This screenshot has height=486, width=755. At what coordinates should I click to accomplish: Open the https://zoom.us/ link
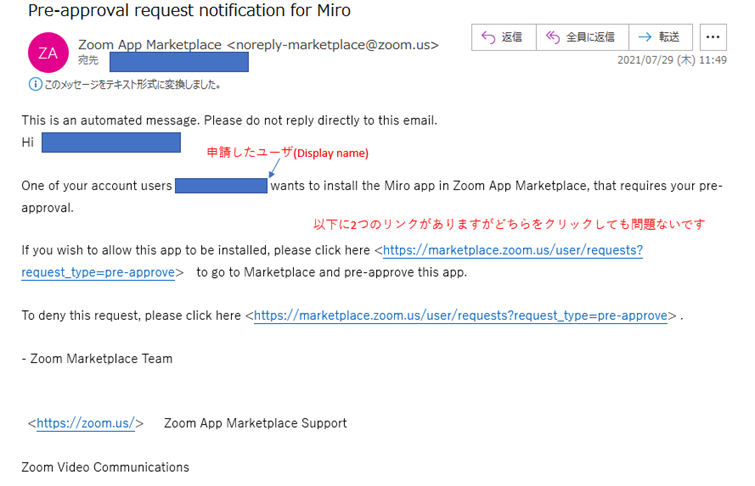86,423
